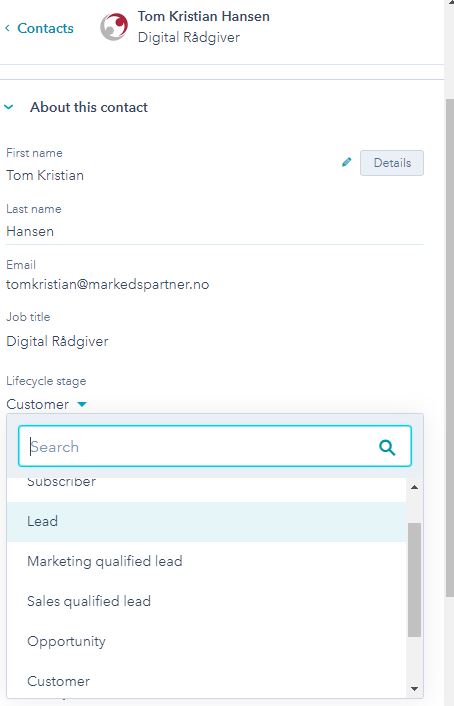Viewport: 454px width, 706px height.
Task: Go back to Contacts link
Action: (x=45, y=28)
